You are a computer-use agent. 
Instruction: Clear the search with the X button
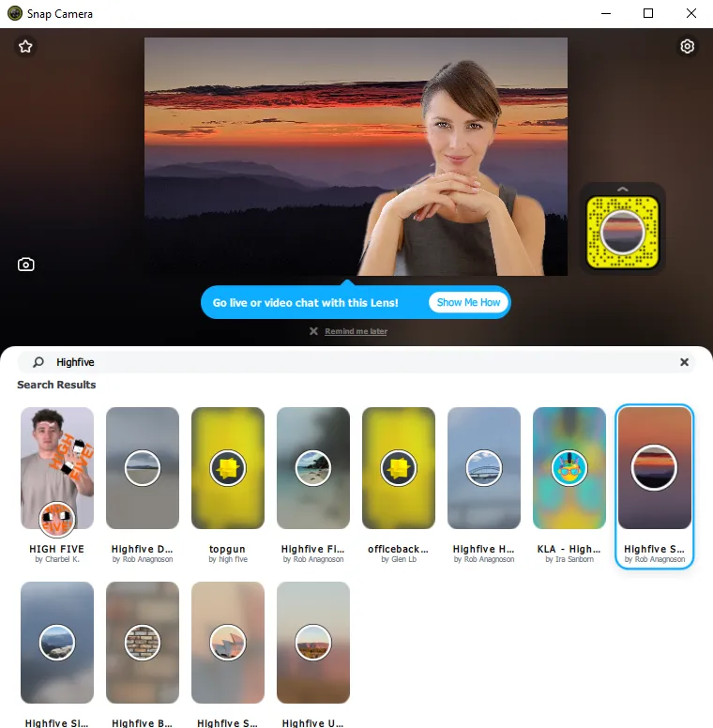(x=684, y=362)
